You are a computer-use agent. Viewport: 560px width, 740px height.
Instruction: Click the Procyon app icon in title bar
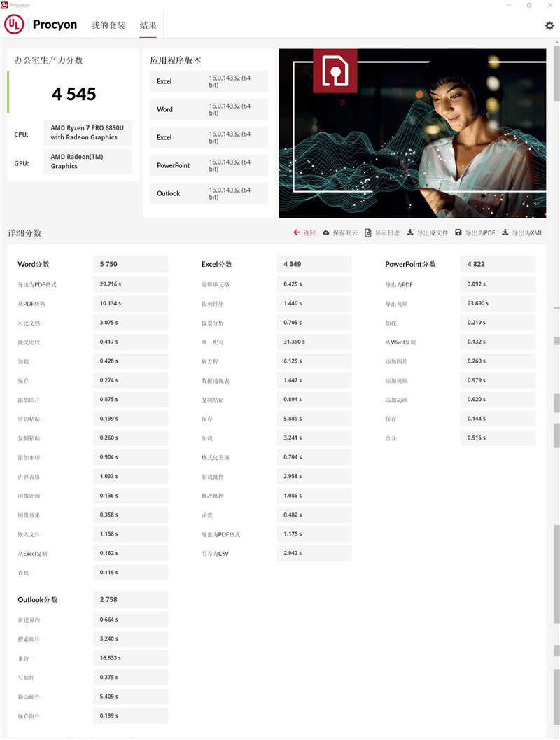coord(4,5)
